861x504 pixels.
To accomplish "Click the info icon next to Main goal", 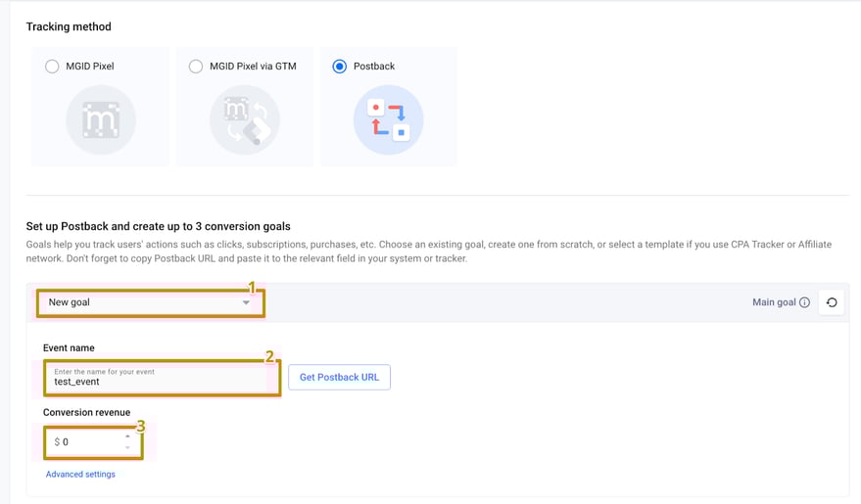I will (x=804, y=302).
